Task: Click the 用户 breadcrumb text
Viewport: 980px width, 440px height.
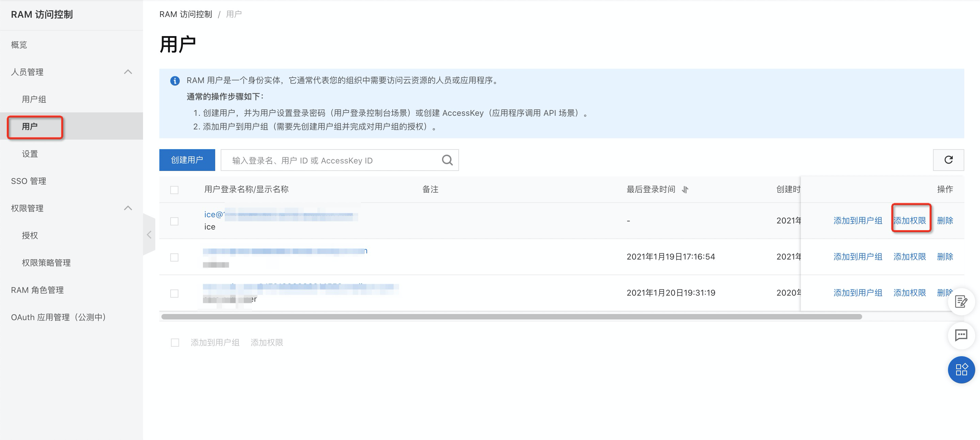Action: [x=234, y=14]
